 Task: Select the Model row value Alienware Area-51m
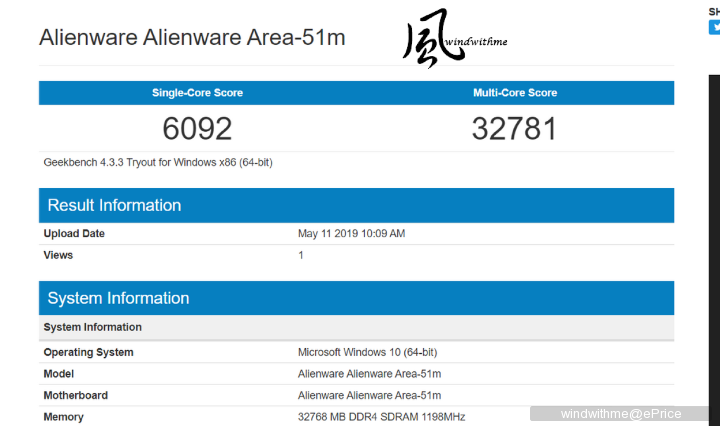point(370,374)
